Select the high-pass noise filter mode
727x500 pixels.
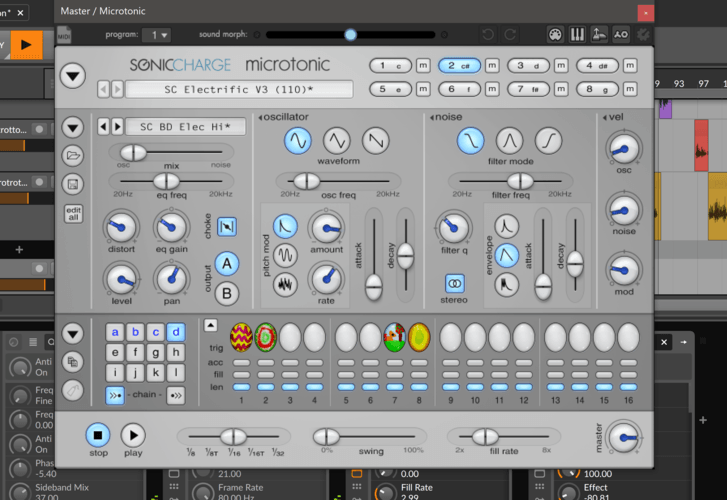[548, 141]
